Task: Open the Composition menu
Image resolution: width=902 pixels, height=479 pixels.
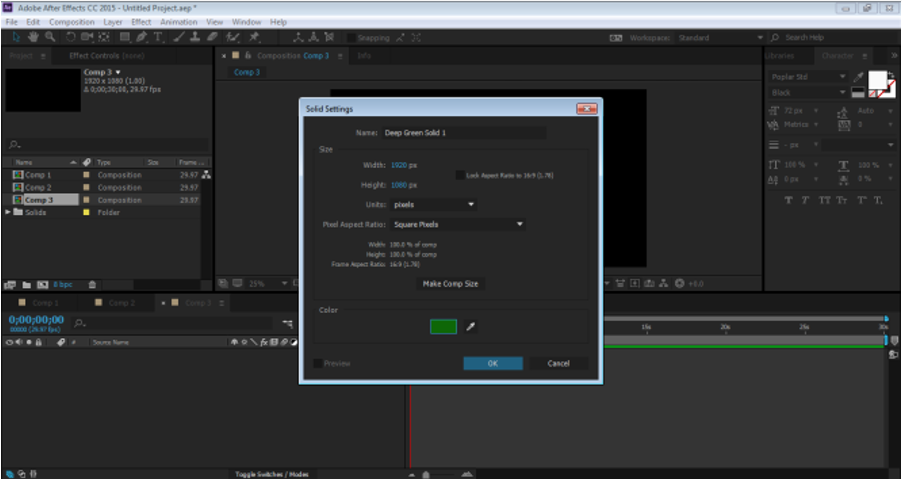Action: click(72, 22)
